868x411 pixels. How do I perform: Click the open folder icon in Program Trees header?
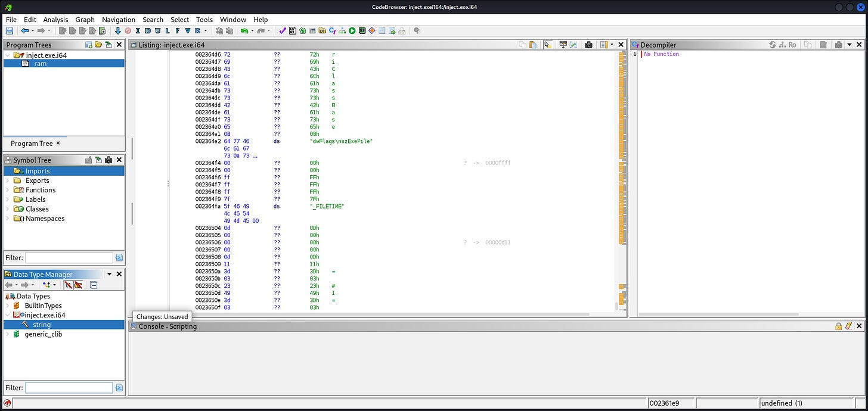click(x=98, y=45)
